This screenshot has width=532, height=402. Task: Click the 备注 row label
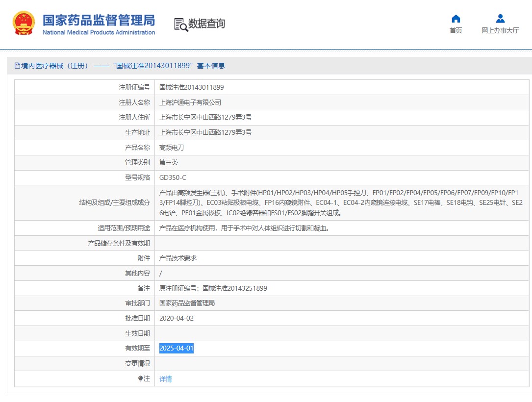[x=144, y=288]
